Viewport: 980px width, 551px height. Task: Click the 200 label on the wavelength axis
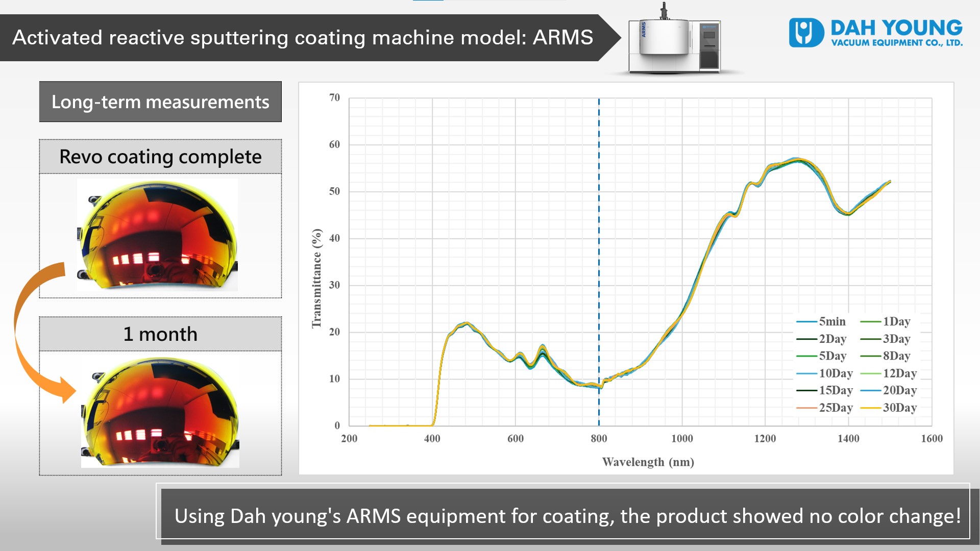point(349,438)
